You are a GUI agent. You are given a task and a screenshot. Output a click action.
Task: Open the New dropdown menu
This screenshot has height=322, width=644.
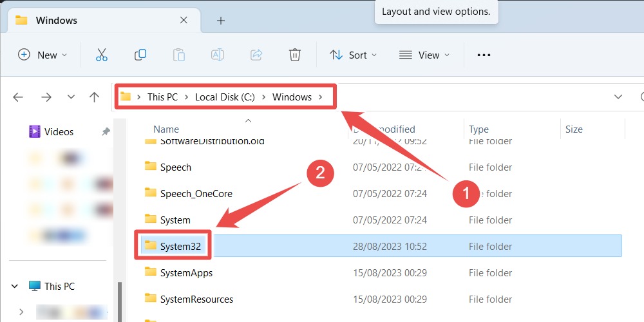pyautogui.click(x=43, y=55)
